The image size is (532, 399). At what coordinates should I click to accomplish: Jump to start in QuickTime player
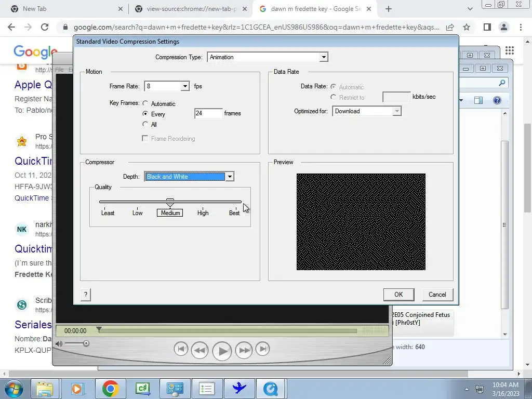(x=181, y=349)
